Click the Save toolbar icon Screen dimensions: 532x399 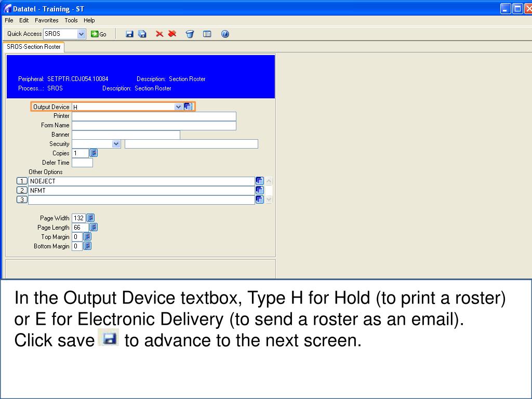[x=129, y=34]
